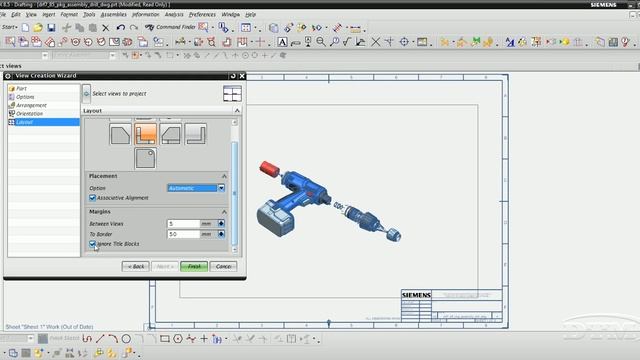Screen dimensions: 640x360
Task: Collapse the Margins section
Action: pyautogui.click(x=224, y=212)
